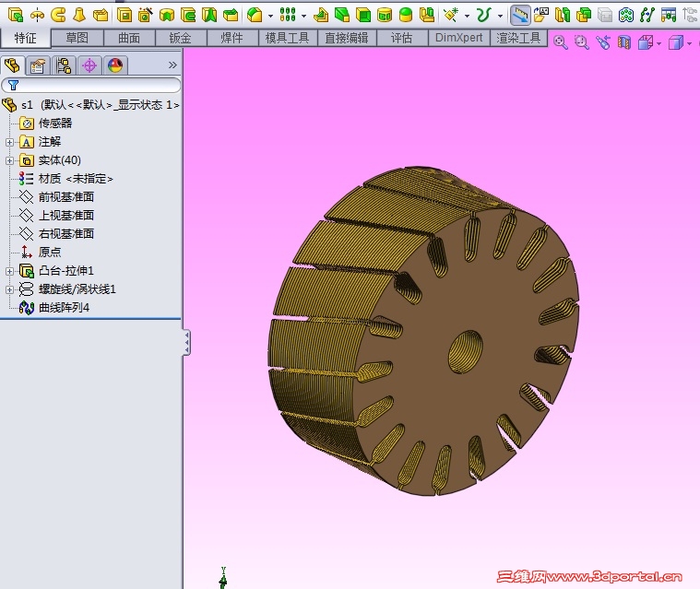Switch to the 焊件 tab
Screen dimensions: 700x589
(232, 38)
